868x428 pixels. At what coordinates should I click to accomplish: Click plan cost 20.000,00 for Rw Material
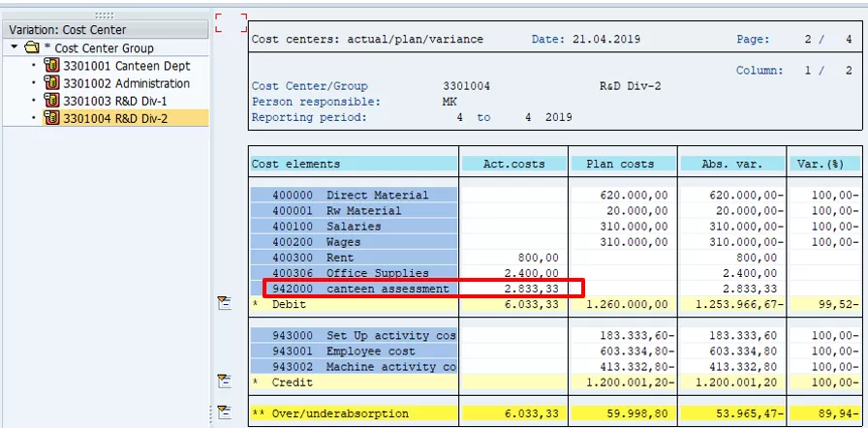(x=637, y=210)
